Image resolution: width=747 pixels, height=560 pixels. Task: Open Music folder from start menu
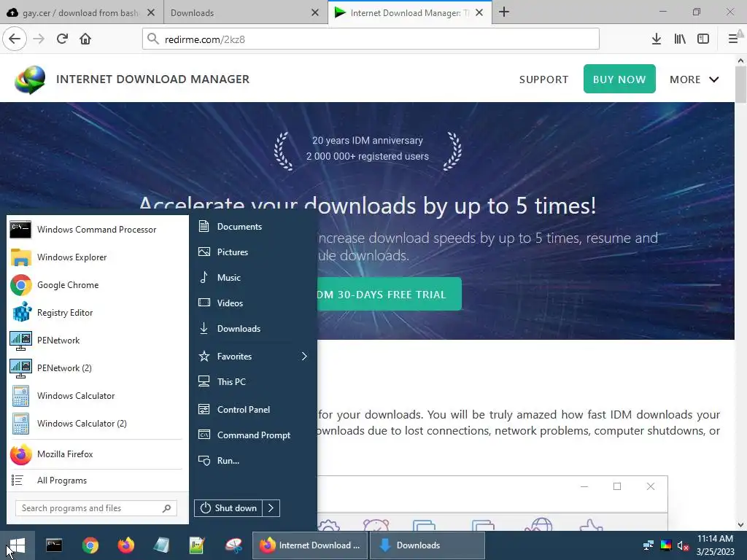[253, 278]
